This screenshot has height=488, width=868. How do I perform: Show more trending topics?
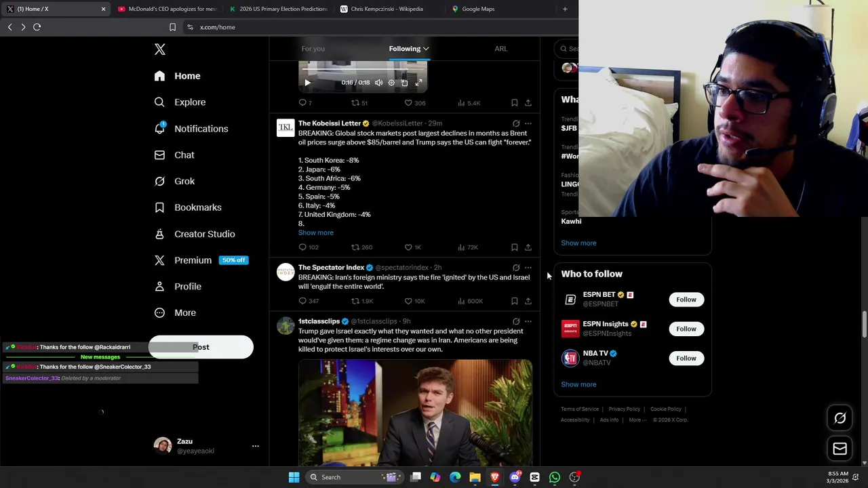[x=578, y=243]
